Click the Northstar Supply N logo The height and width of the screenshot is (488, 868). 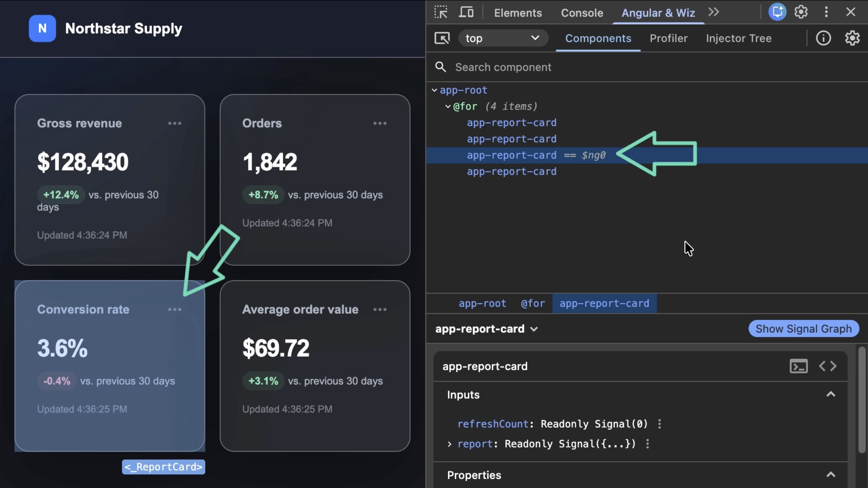tap(42, 28)
